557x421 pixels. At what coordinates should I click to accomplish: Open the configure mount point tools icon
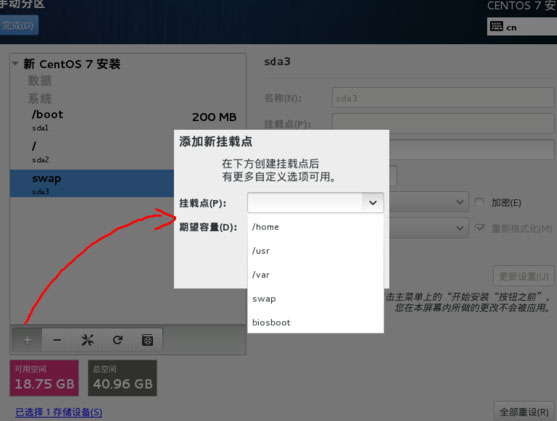[x=87, y=340]
